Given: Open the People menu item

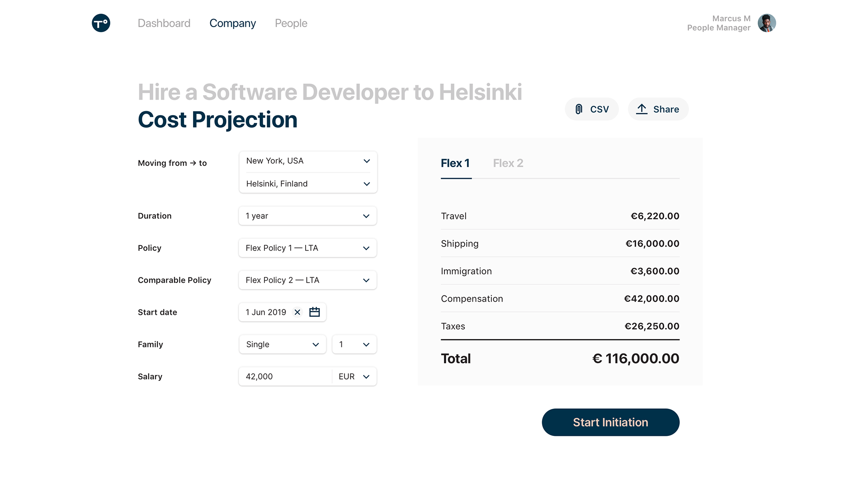Looking at the screenshot, I should click(291, 23).
